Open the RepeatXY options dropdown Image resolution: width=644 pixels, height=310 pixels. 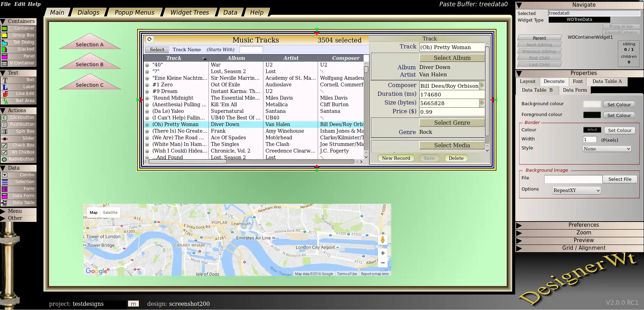[577, 190]
